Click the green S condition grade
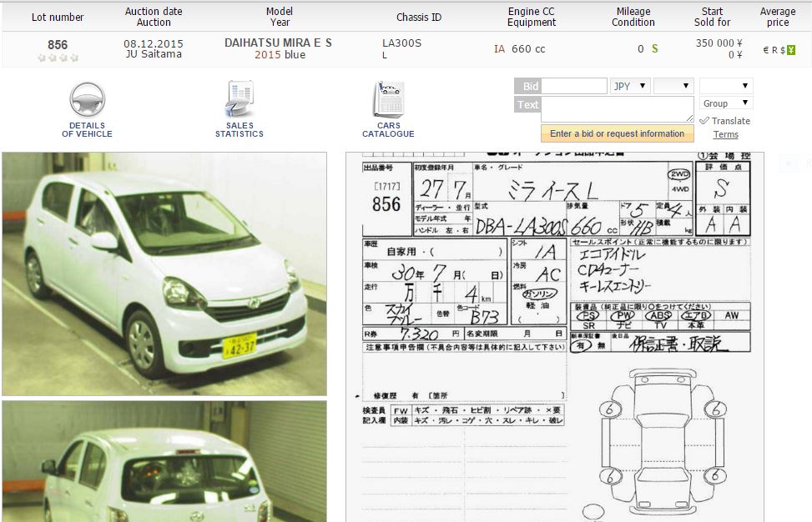This screenshot has width=812, height=522. click(x=654, y=48)
